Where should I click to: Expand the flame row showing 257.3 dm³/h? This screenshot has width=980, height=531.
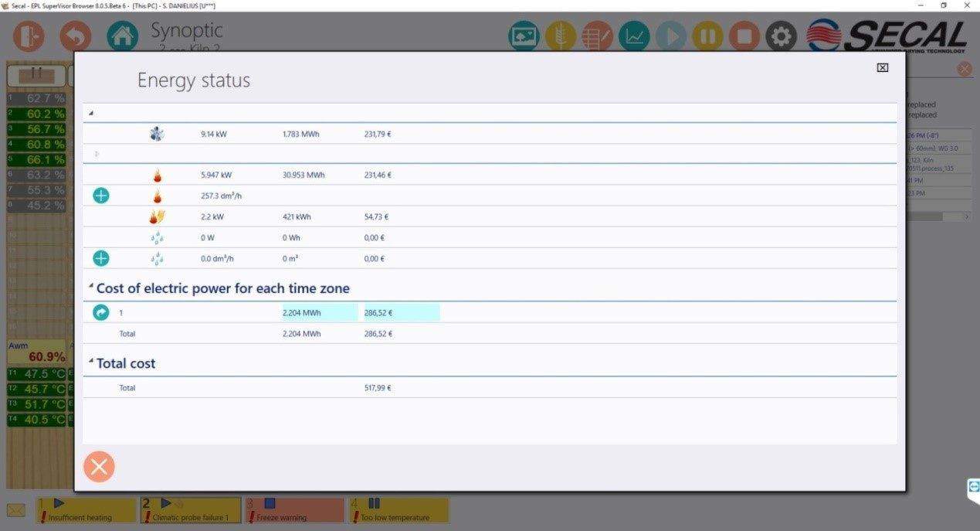pyautogui.click(x=101, y=196)
